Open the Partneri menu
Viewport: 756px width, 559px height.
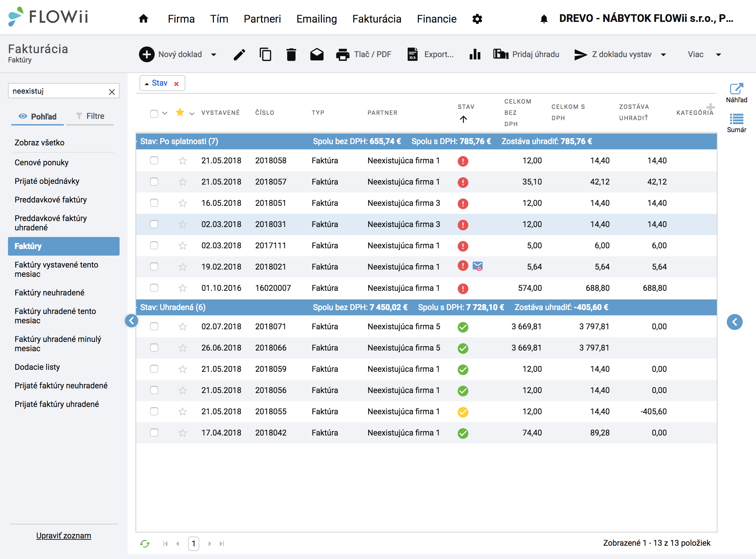(262, 19)
